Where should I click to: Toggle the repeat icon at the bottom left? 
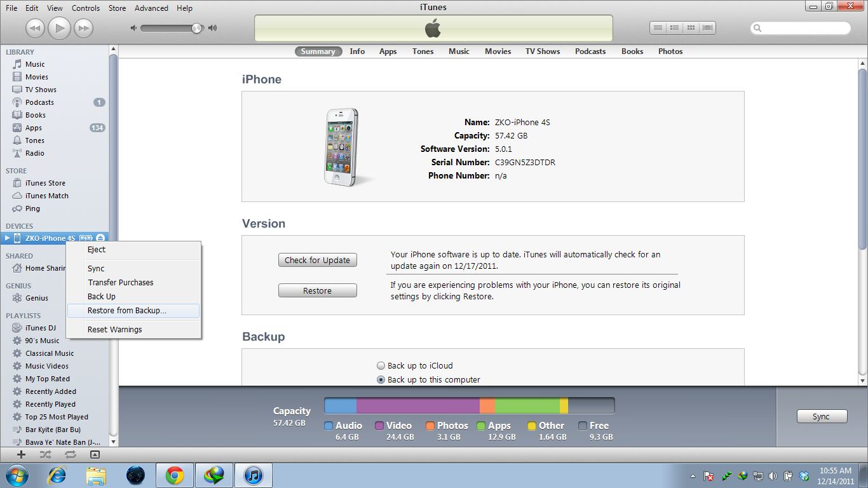(70, 454)
